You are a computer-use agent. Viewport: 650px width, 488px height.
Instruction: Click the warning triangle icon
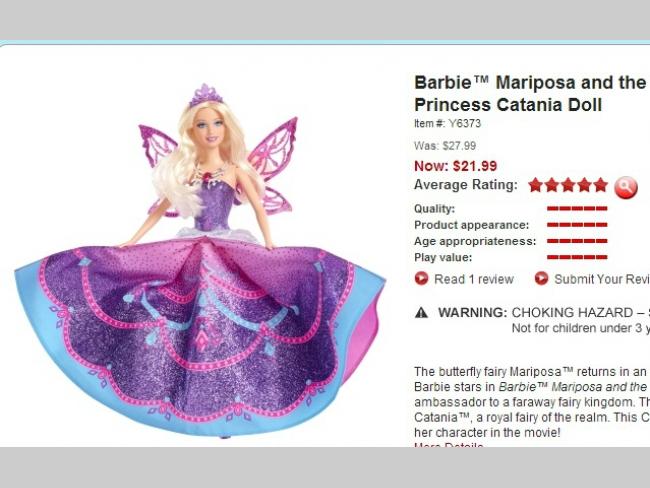pyautogui.click(x=421, y=312)
